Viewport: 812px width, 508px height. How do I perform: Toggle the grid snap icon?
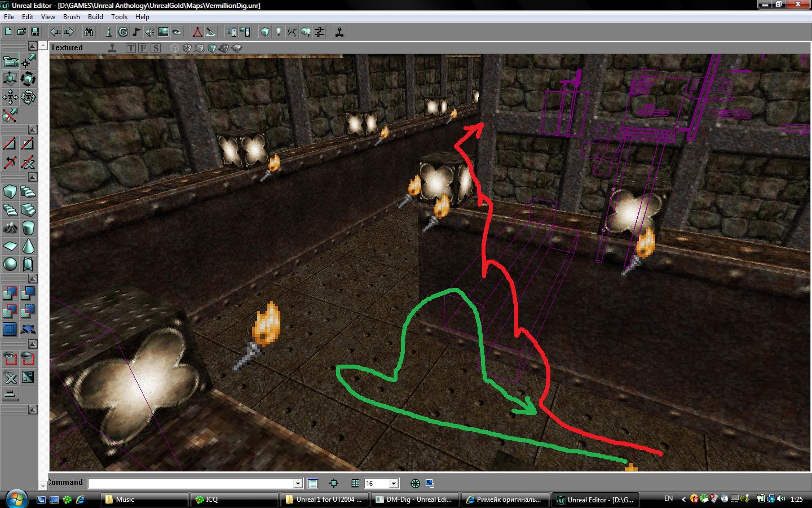[355, 483]
